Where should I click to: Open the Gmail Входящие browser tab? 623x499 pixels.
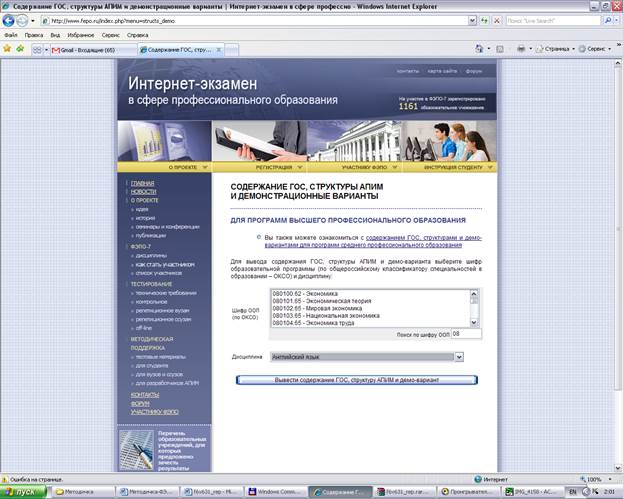coord(88,48)
